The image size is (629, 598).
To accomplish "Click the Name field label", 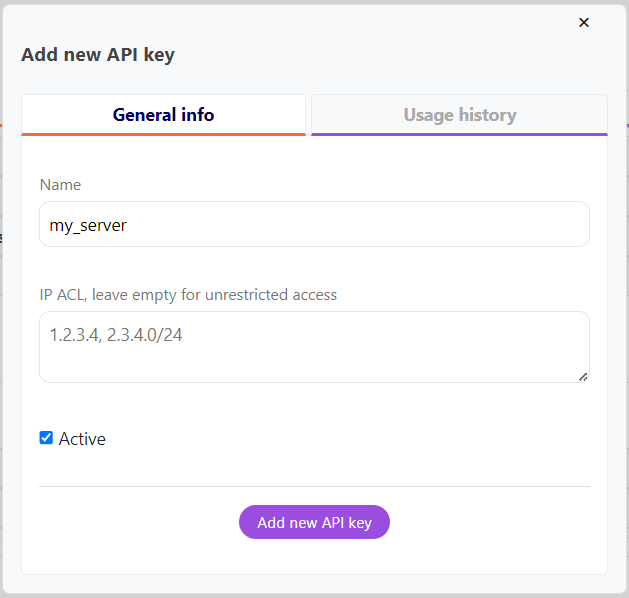I will click(60, 185).
